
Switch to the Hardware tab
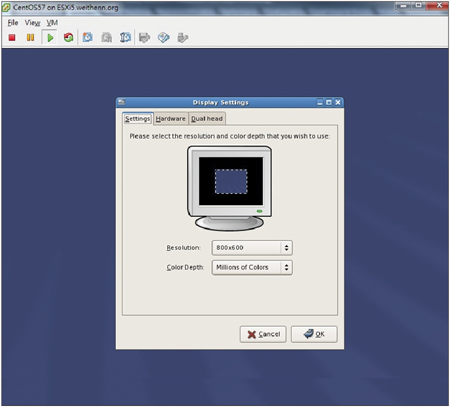[x=171, y=119]
